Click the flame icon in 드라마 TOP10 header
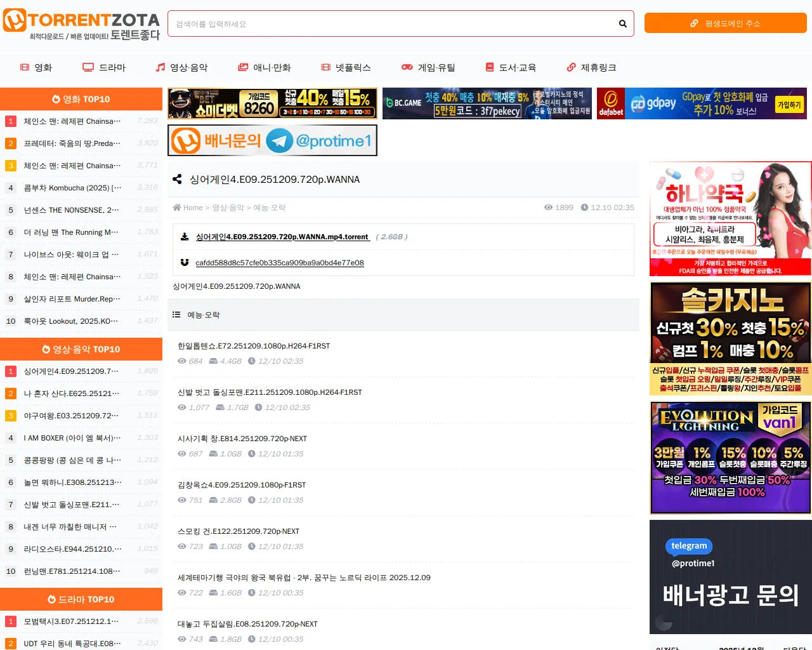The image size is (812, 650). point(52,599)
